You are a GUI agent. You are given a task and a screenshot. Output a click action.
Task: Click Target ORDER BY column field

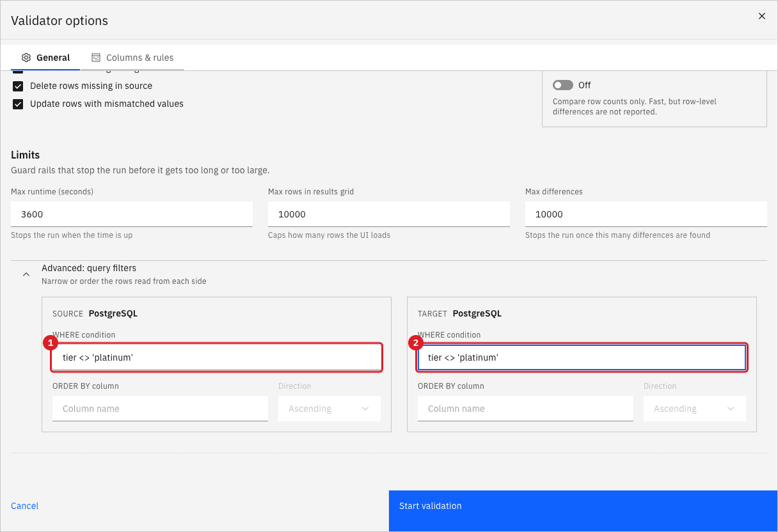coord(525,409)
